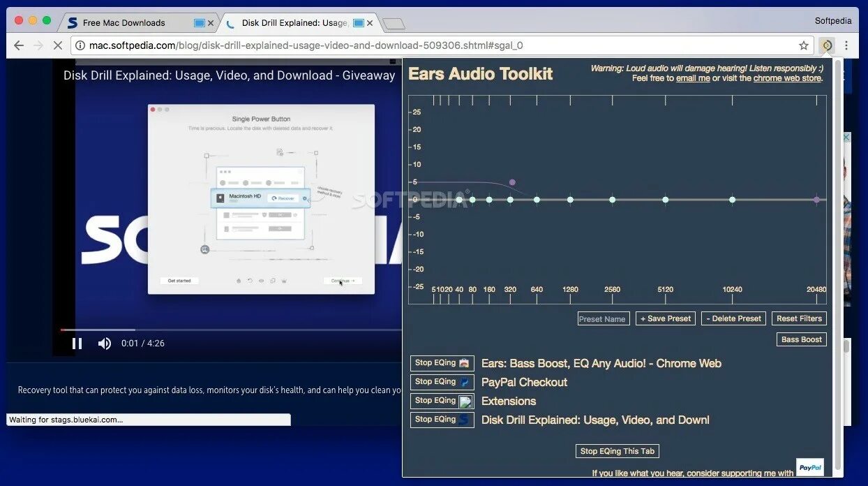This screenshot has height=486, width=868.
Task: Click 'Ears: Bass Boost, EQ Any Audio!' text
Action: (601, 363)
